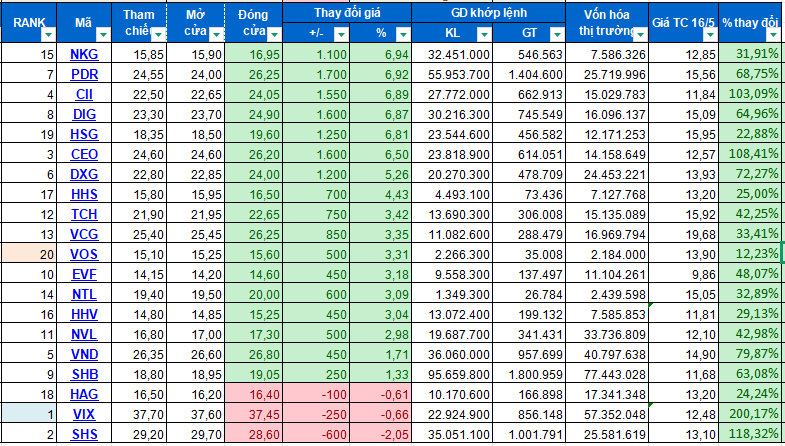
Task: Select CEO's 108,41% change cell
Action: (x=751, y=154)
